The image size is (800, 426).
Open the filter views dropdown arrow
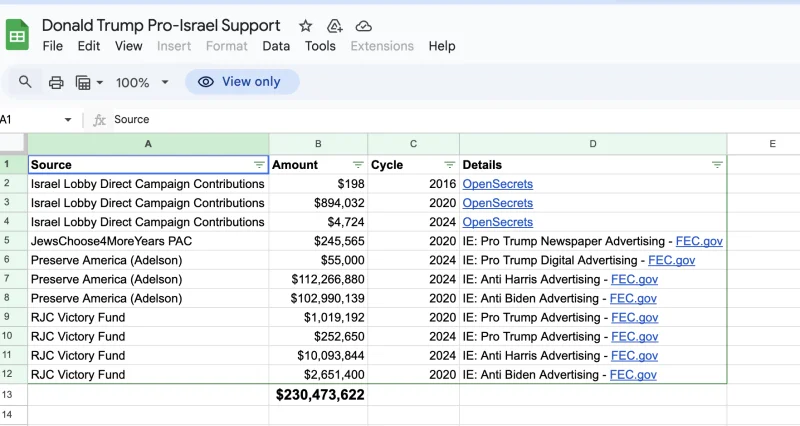[99, 82]
